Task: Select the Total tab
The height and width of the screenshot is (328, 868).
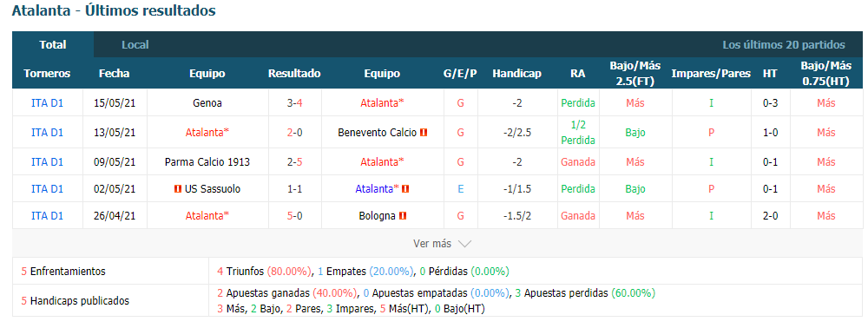Action: click(53, 45)
